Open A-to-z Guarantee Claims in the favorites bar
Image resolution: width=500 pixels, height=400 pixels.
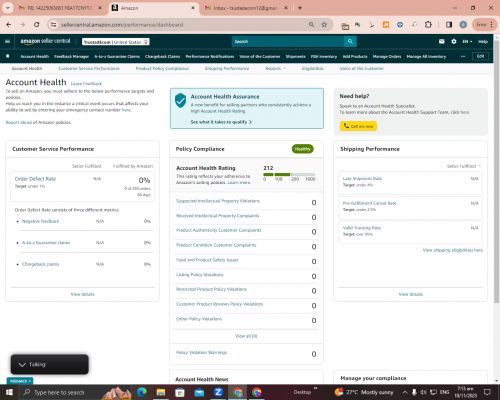pyautogui.click(x=117, y=56)
